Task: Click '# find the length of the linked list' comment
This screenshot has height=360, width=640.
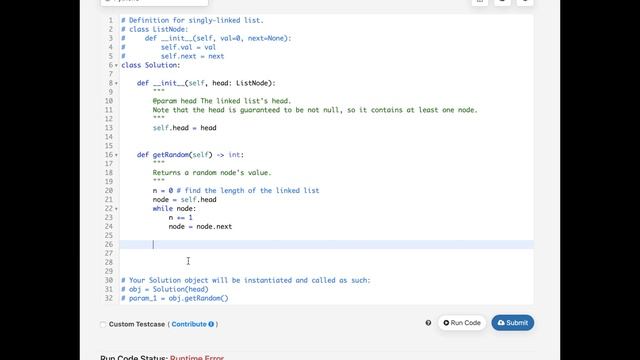Action: [x=248, y=191]
